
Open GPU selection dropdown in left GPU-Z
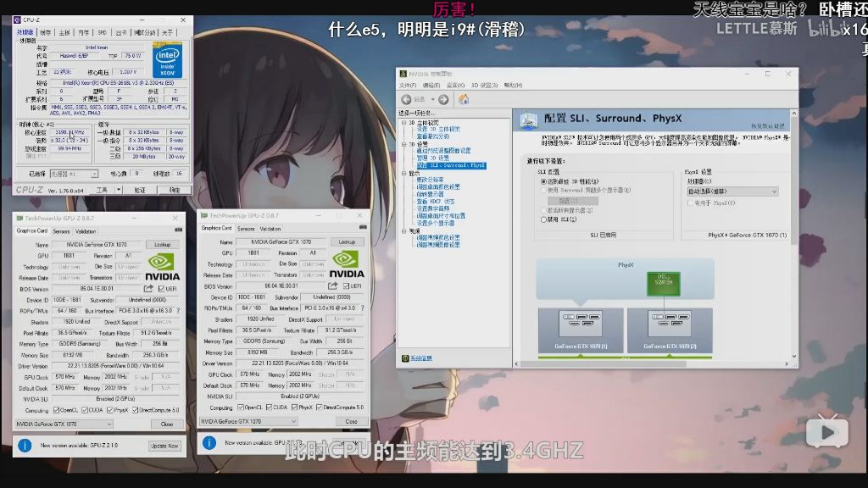(64, 424)
